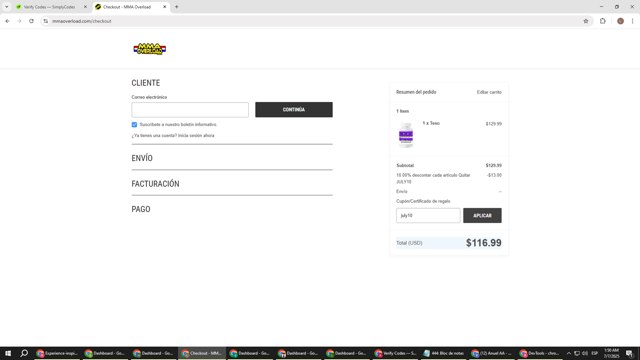640x360 pixels.
Task: Open the volume icon in system tray
Action: [584, 353]
